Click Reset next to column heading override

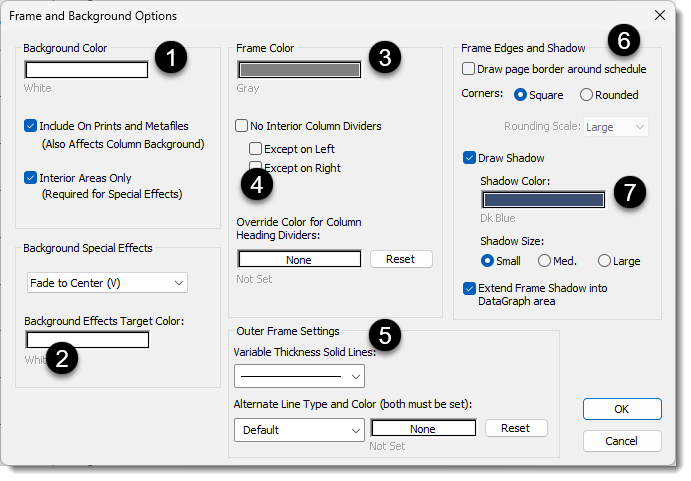(400, 259)
